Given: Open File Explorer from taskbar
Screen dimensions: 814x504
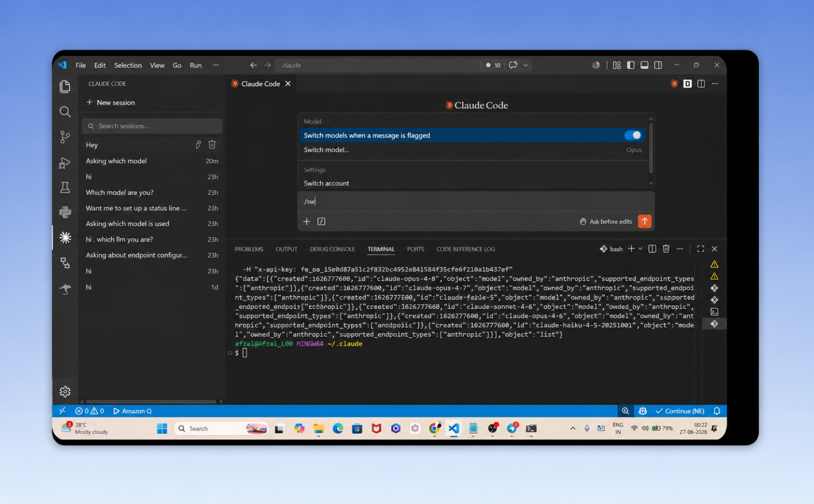Looking at the screenshot, I should point(318,428).
